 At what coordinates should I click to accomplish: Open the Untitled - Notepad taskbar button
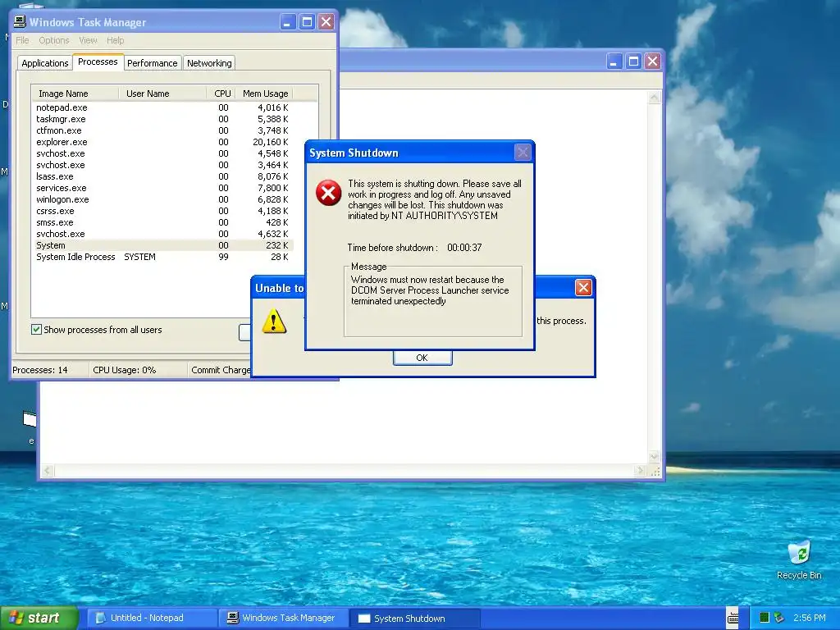tap(152, 618)
